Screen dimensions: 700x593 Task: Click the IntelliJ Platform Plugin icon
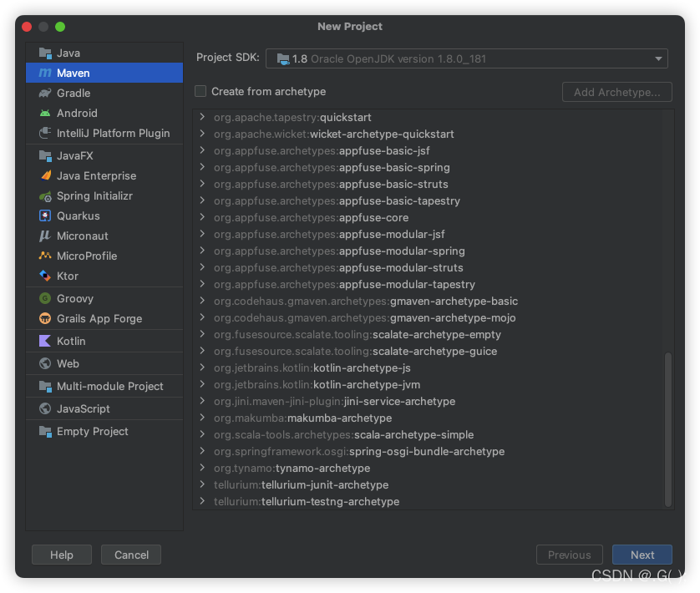coord(45,133)
